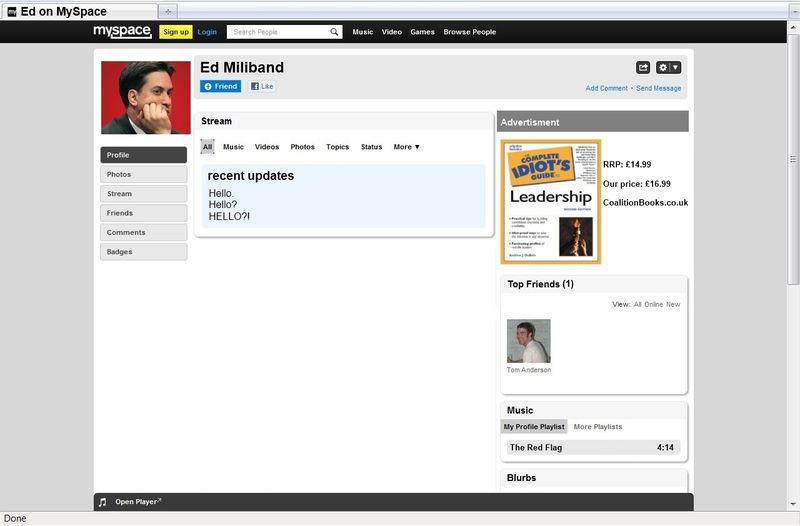The image size is (800, 526).
Task: View Online top friends
Action: [654, 305]
